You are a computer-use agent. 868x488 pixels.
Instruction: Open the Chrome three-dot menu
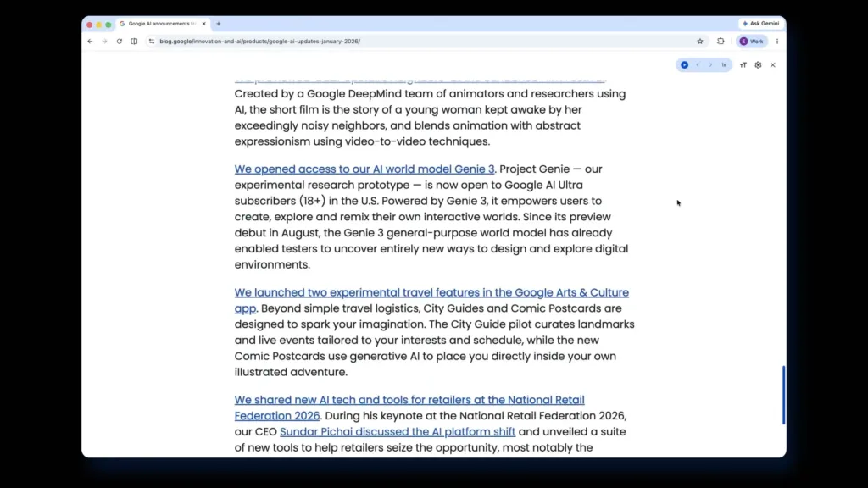point(777,40)
